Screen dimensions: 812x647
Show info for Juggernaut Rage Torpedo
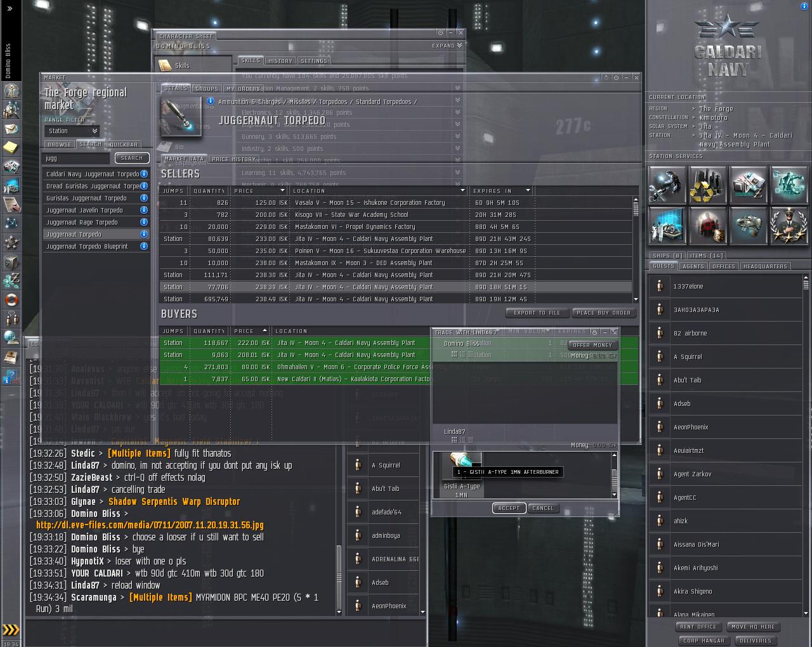click(144, 222)
